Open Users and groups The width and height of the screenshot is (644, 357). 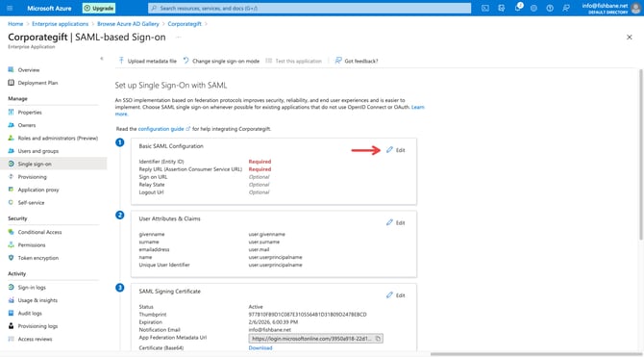(37, 151)
